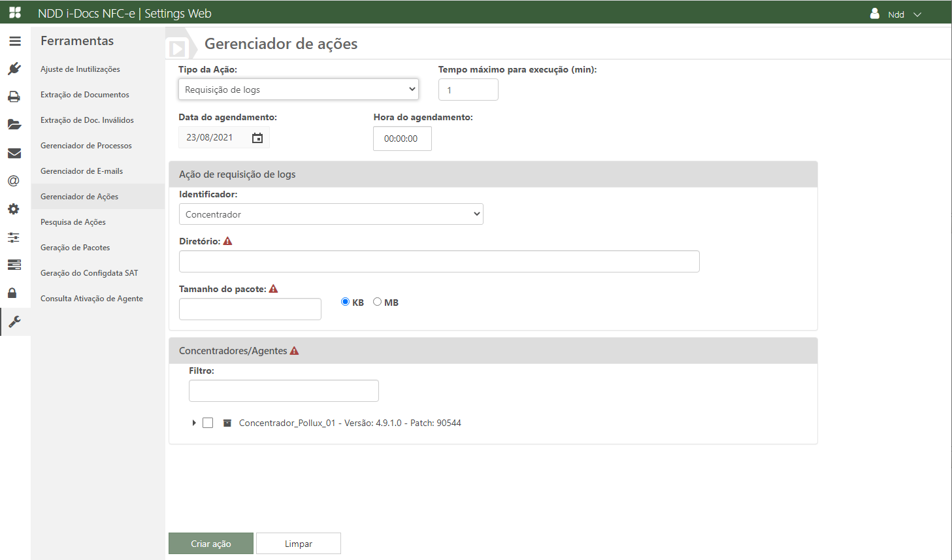The height and width of the screenshot is (560, 952).
Task: Click the @ symbol sidebar icon
Action: pyautogui.click(x=14, y=181)
